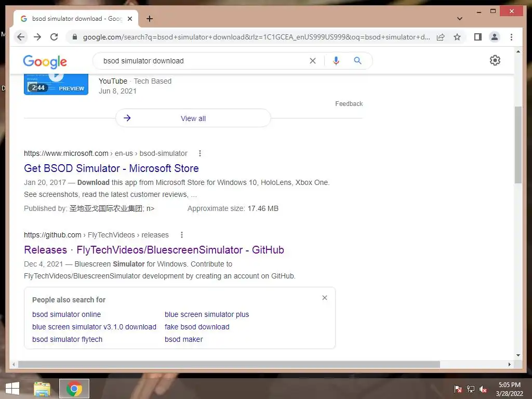532x399 pixels.
Task: Search for bsod simulator flytech
Action: [x=67, y=339]
